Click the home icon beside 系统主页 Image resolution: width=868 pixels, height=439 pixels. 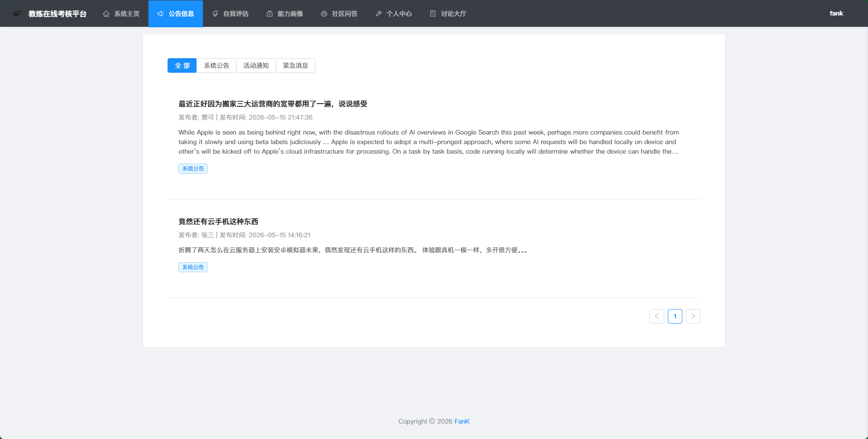(106, 14)
